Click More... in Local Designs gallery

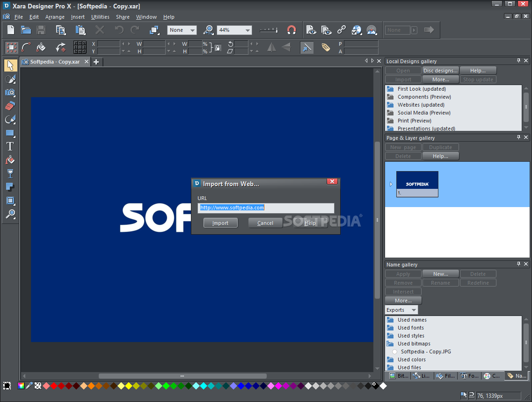click(x=440, y=79)
